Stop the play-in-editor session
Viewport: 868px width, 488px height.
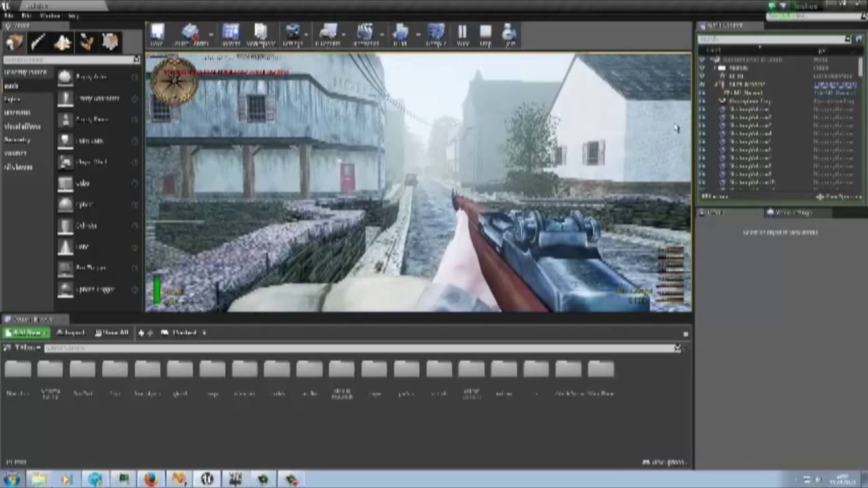[x=486, y=33]
